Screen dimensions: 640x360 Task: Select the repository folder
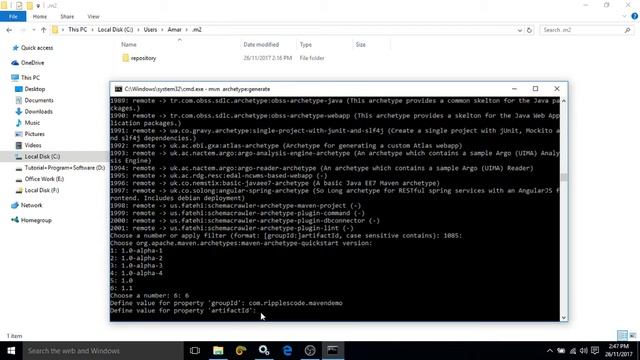[143, 58]
